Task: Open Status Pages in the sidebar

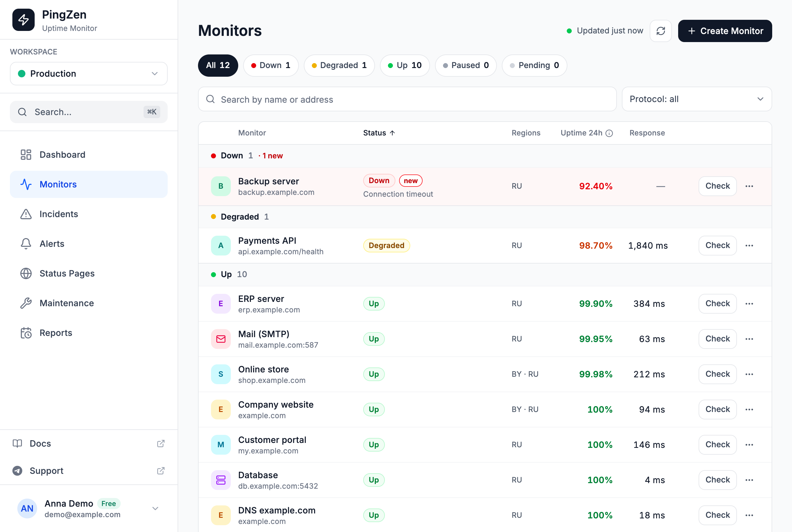Action: coord(88,273)
